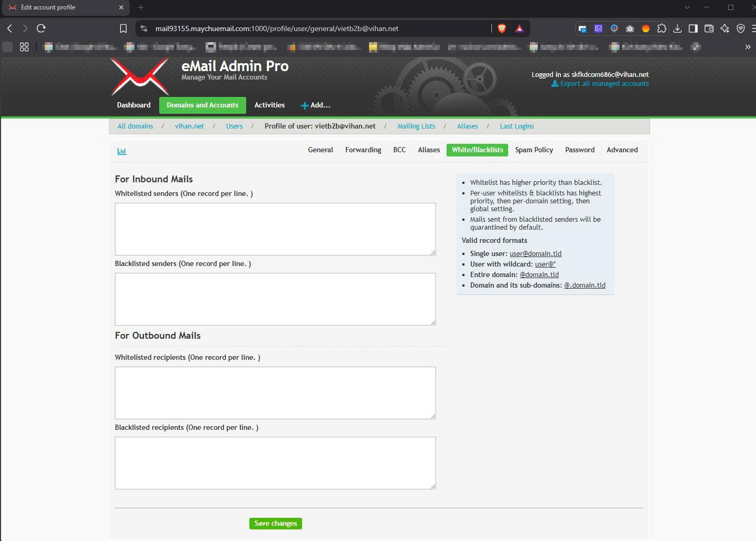756x541 pixels.
Task: Open the Add... menu
Action: (x=315, y=105)
